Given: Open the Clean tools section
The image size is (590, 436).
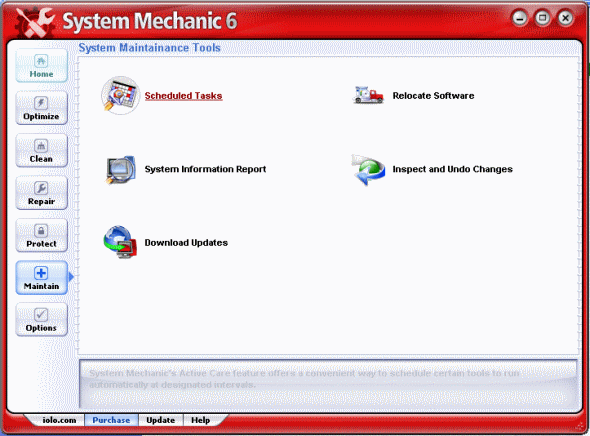Looking at the screenshot, I should 41,151.
